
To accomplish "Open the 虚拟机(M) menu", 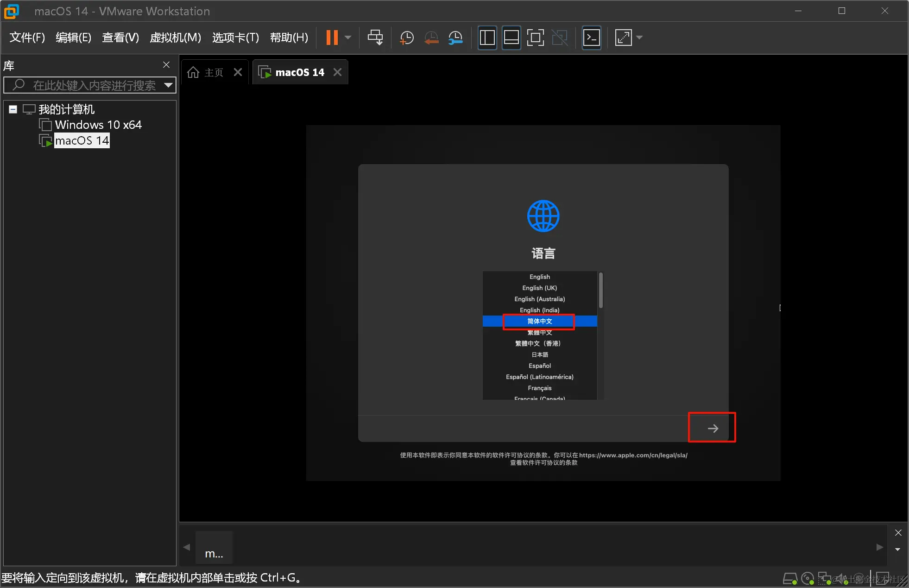I will tap(175, 38).
